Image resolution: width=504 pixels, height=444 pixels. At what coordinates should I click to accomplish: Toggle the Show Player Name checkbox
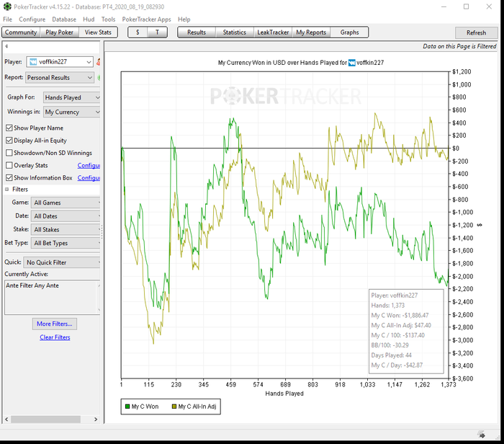tap(9, 128)
